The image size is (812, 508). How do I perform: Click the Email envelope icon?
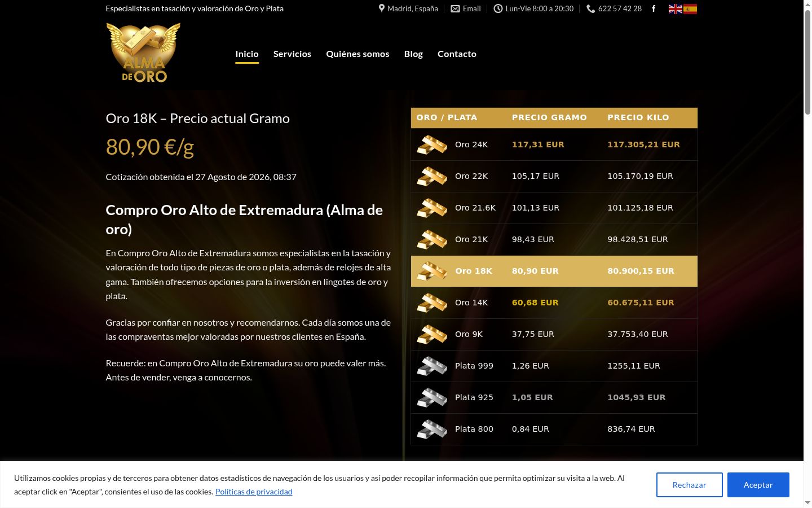(455, 8)
